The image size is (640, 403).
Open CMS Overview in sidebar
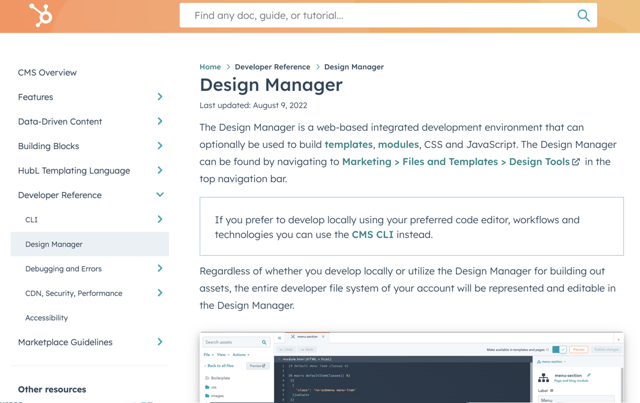pos(47,73)
